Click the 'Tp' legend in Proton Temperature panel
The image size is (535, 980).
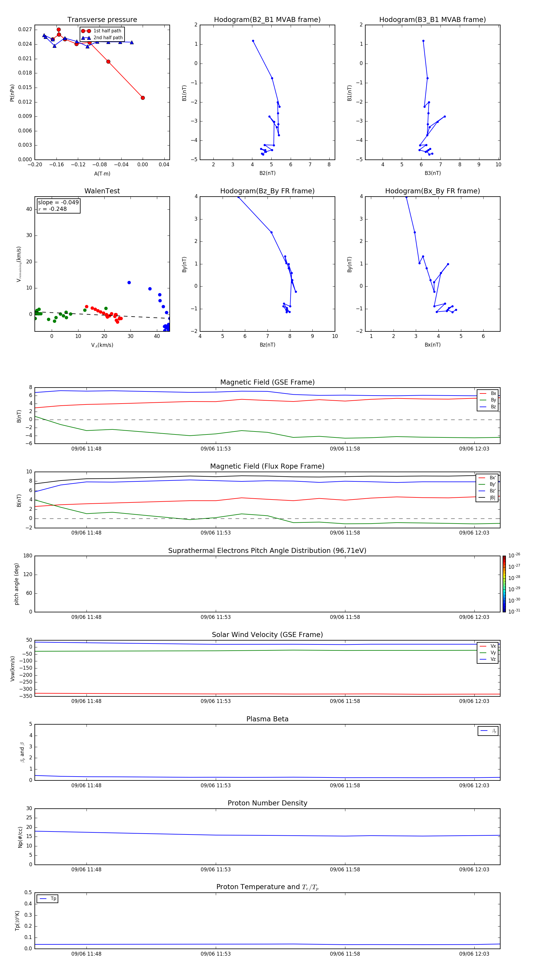(48, 899)
